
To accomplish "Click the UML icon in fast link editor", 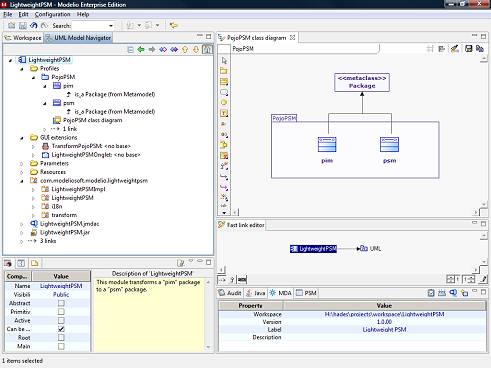I will (364, 248).
